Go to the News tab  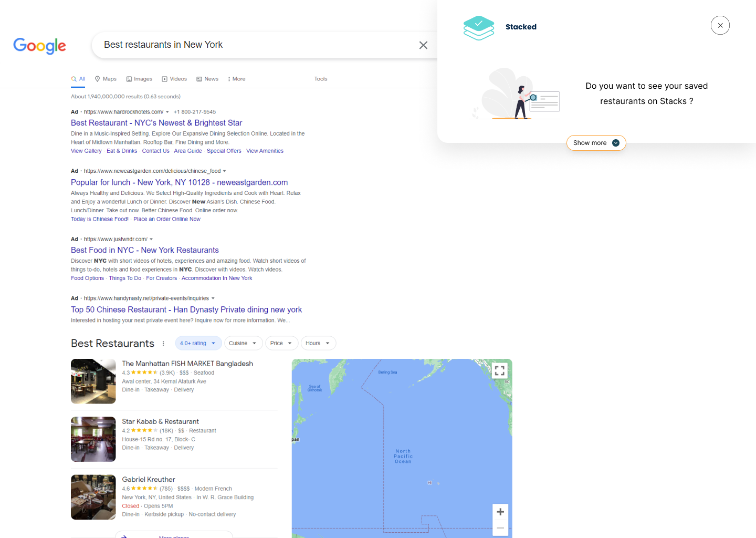tap(207, 79)
